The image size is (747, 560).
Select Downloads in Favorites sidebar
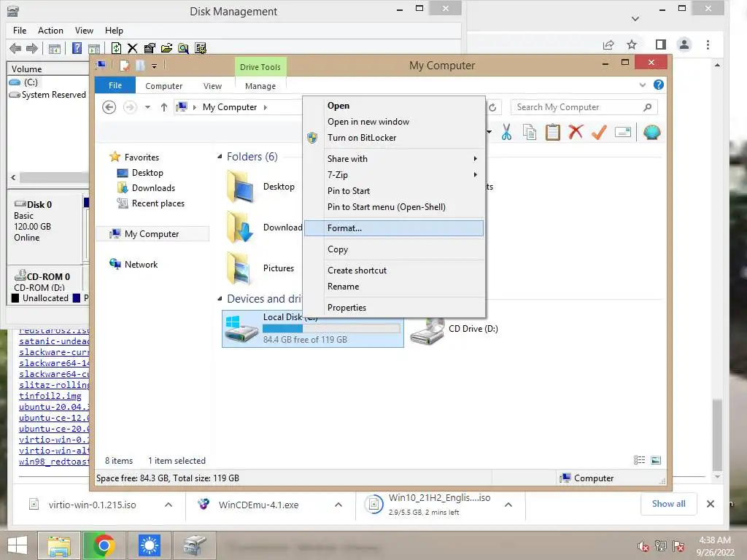[x=153, y=188]
